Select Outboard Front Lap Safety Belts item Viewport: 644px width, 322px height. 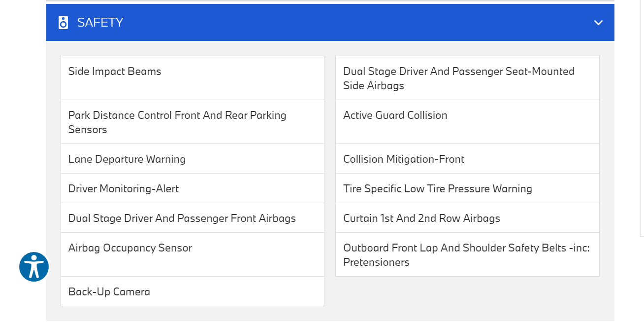click(x=466, y=248)
